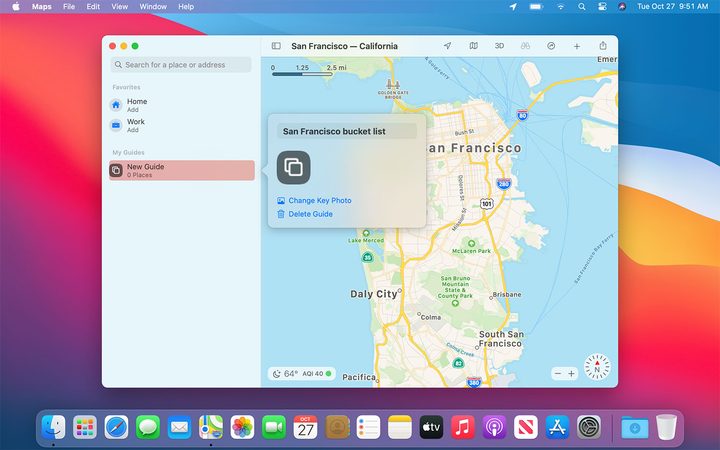The width and height of the screenshot is (720, 450).
Task: Open the map mode picker icon
Action: pos(473,46)
